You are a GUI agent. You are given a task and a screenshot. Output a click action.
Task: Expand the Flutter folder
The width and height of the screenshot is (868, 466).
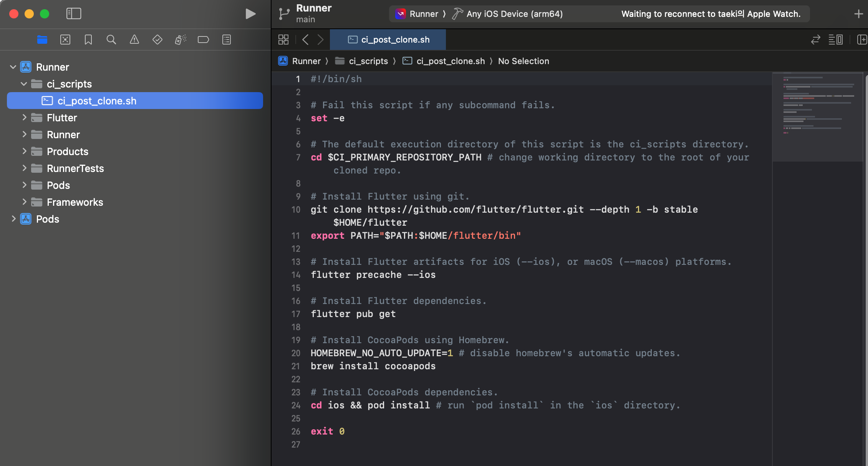[24, 117]
